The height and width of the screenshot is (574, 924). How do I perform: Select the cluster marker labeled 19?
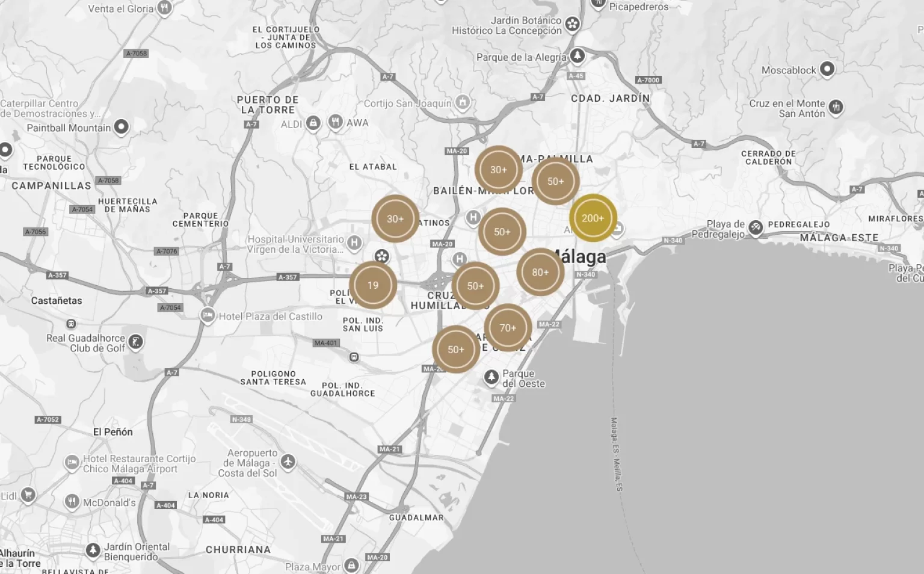(x=373, y=285)
